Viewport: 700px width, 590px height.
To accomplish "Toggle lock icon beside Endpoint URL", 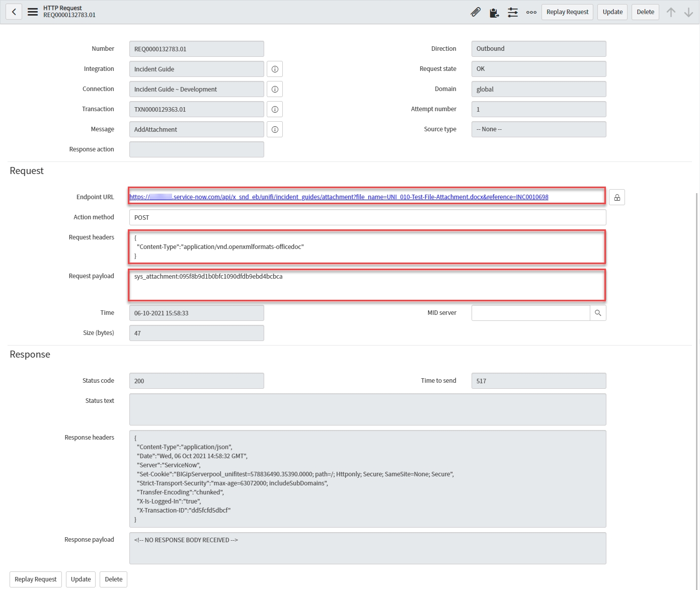I will click(617, 197).
